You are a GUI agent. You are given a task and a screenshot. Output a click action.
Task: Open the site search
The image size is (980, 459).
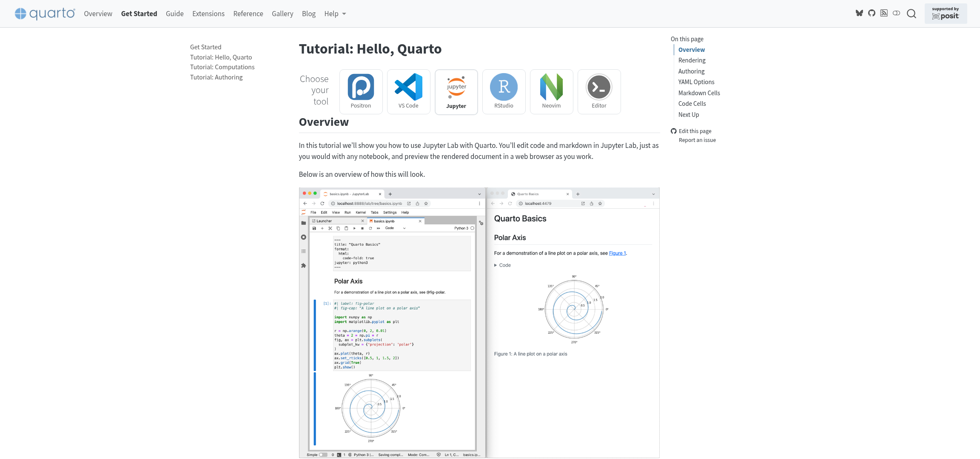tap(912, 14)
